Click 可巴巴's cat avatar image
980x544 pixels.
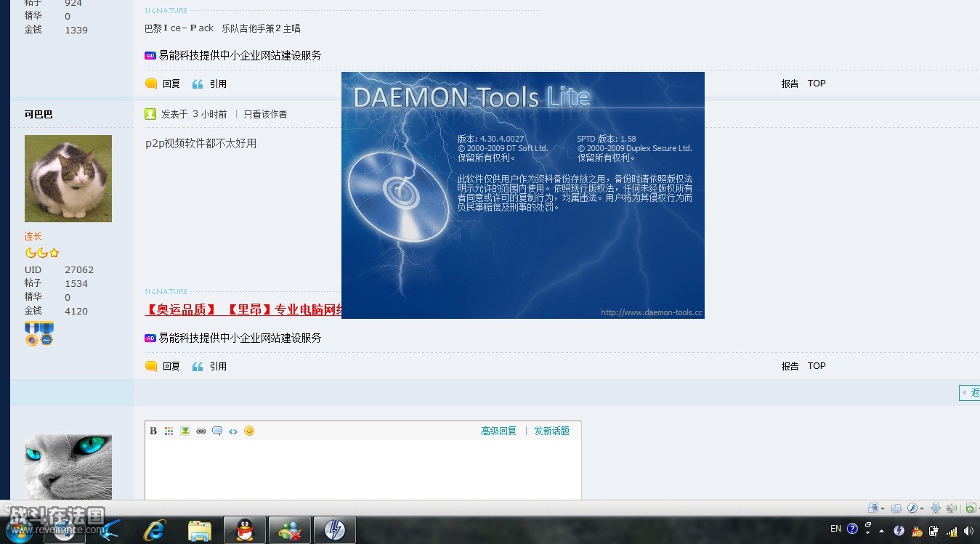tap(68, 179)
